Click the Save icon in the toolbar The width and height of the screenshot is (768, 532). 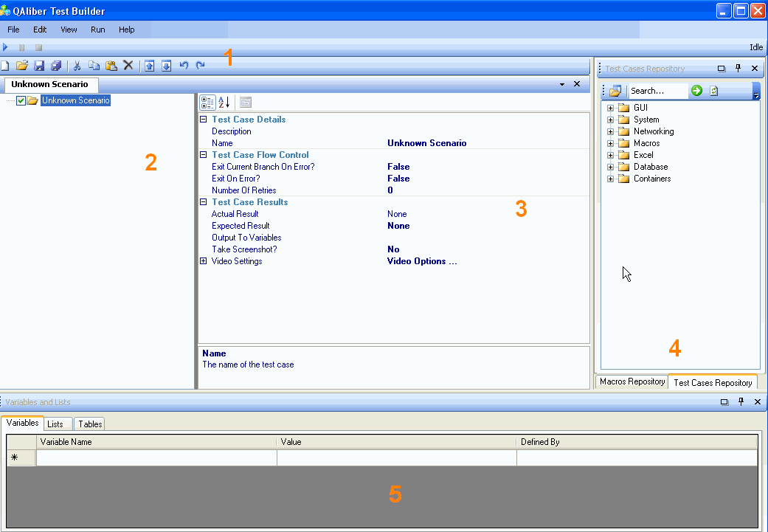pos(39,66)
